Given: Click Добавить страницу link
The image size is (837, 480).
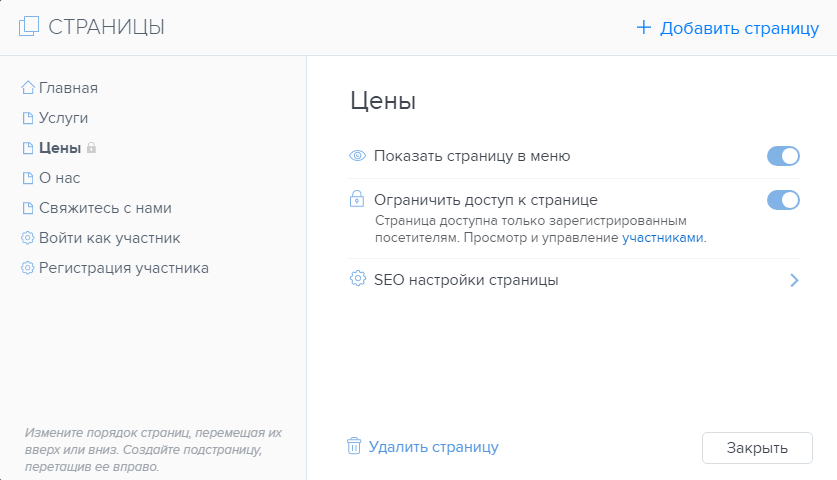Looking at the screenshot, I should 739,28.
